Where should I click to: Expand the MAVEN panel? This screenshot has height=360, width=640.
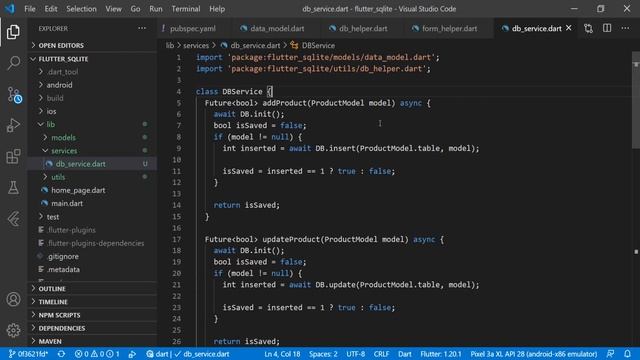[x=50, y=341]
